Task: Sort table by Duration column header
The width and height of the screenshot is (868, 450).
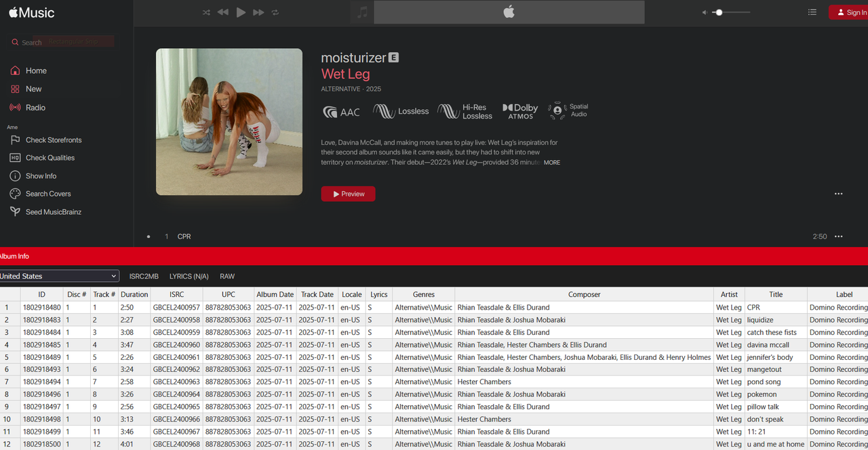Action: [134, 294]
